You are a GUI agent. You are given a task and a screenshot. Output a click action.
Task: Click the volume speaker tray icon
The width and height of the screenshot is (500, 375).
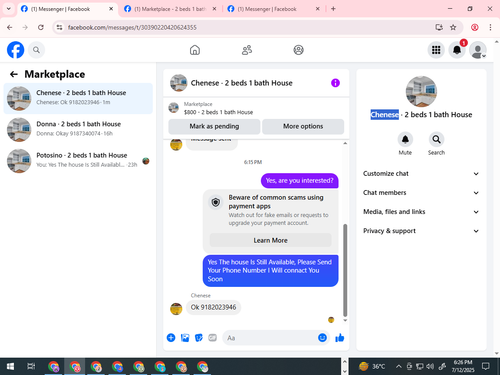pyautogui.click(x=430, y=366)
